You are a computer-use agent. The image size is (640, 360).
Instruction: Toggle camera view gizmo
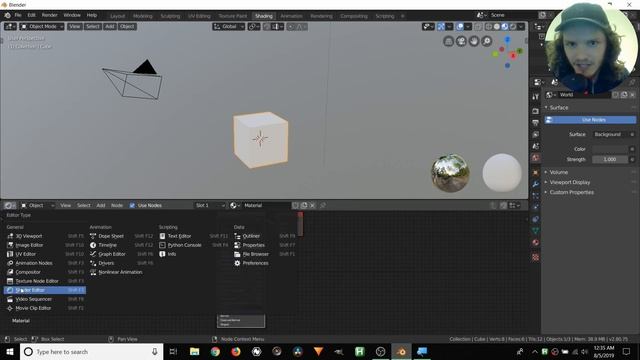tap(461, 41)
